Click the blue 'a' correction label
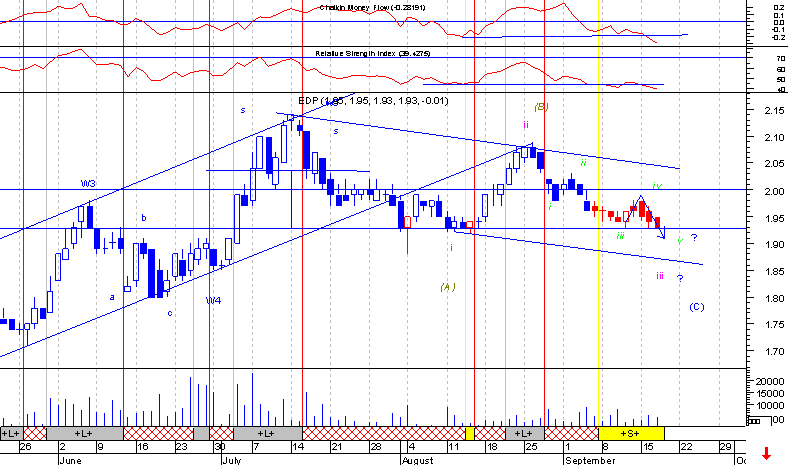This screenshot has width=788, height=465. coord(112,297)
